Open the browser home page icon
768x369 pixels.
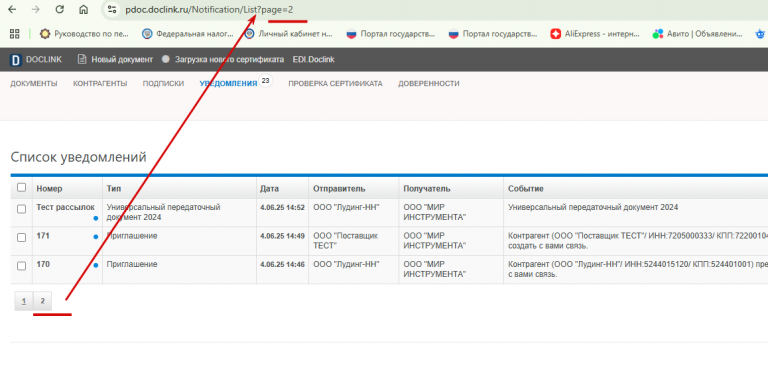84,9
